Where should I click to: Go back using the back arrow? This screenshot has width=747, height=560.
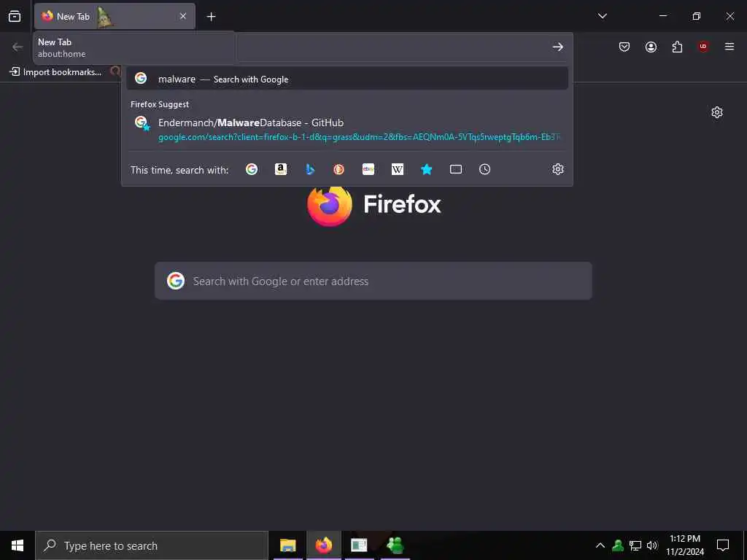[x=18, y=47]
